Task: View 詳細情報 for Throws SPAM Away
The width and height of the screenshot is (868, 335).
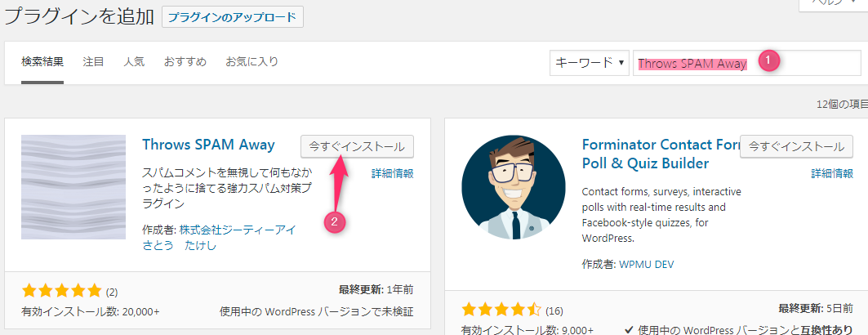Action: 393,174
